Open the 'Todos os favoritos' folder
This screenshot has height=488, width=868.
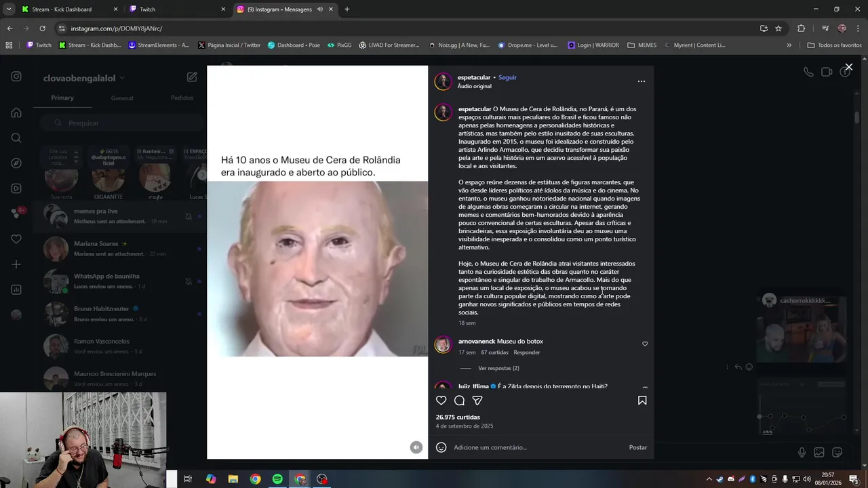tap(834, 45)
